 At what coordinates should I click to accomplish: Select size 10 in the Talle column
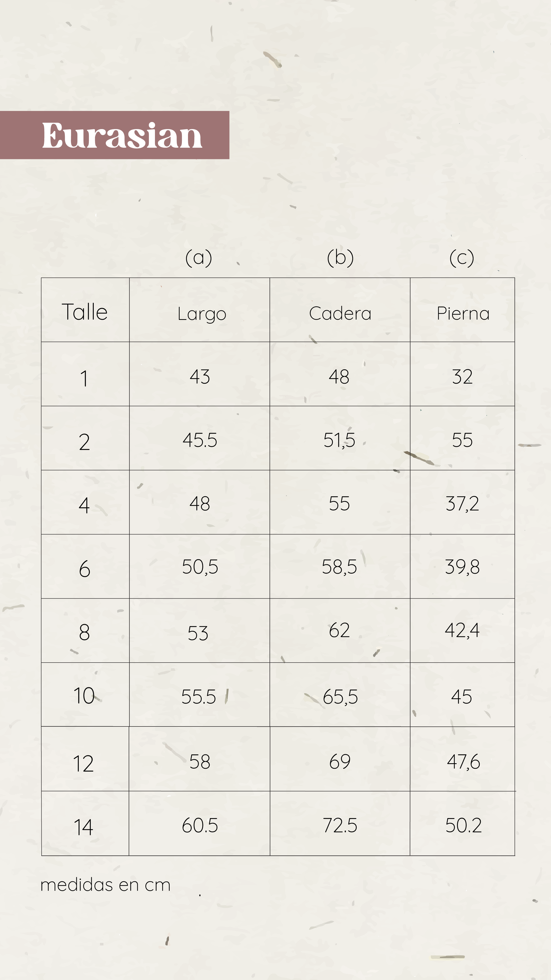click(84, 696)
